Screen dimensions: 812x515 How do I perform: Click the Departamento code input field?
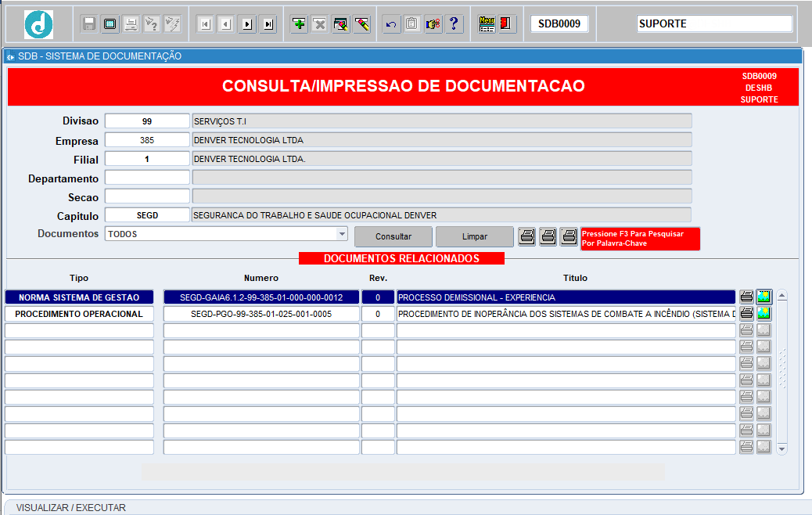point(147,178)
